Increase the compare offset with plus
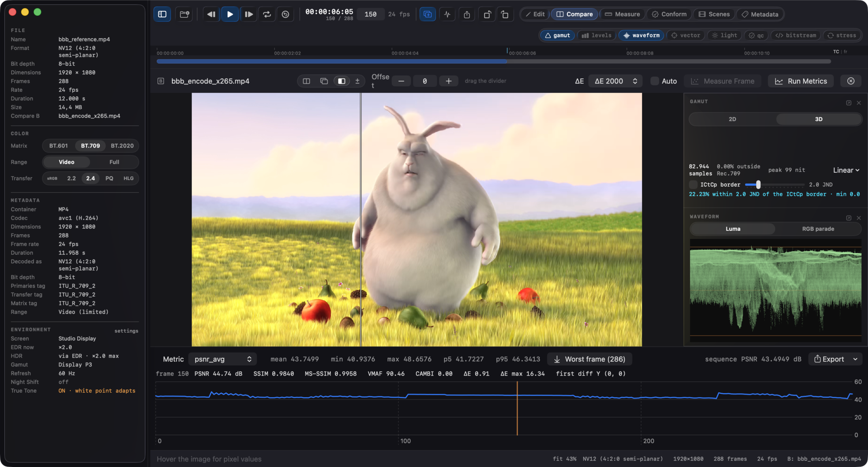 [448, 81]
